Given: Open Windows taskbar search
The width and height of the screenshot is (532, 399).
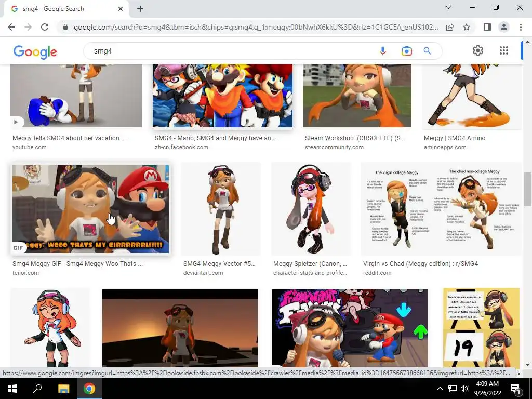Looking at the screenshot, I should click(37, 389).
